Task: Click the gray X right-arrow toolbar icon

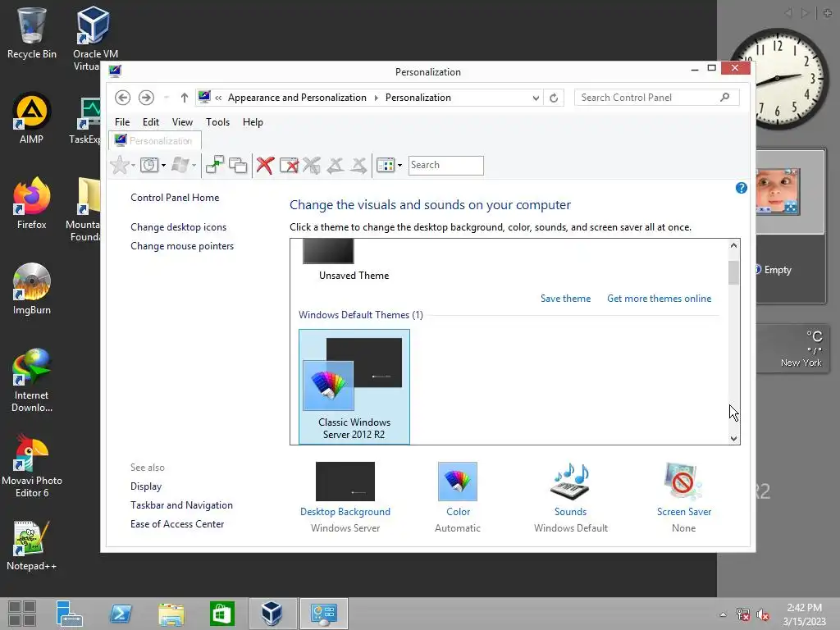Action: coord(358,165)
